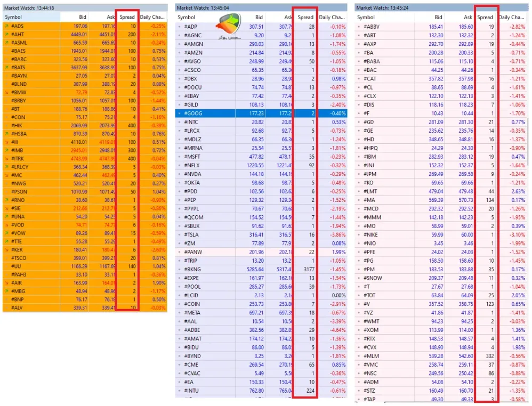Click spread value 134 for #MA
The height and width of the screenshot is (406, 532).
pos(490,200)
